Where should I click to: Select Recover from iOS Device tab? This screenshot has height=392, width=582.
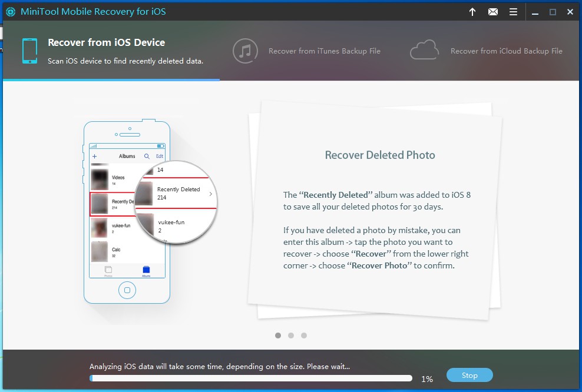111,51
